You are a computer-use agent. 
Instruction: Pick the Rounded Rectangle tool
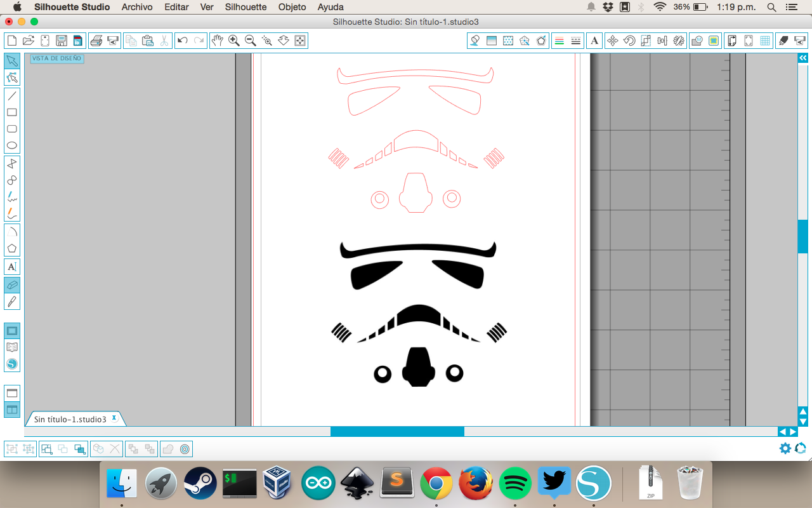coord(12,129)
